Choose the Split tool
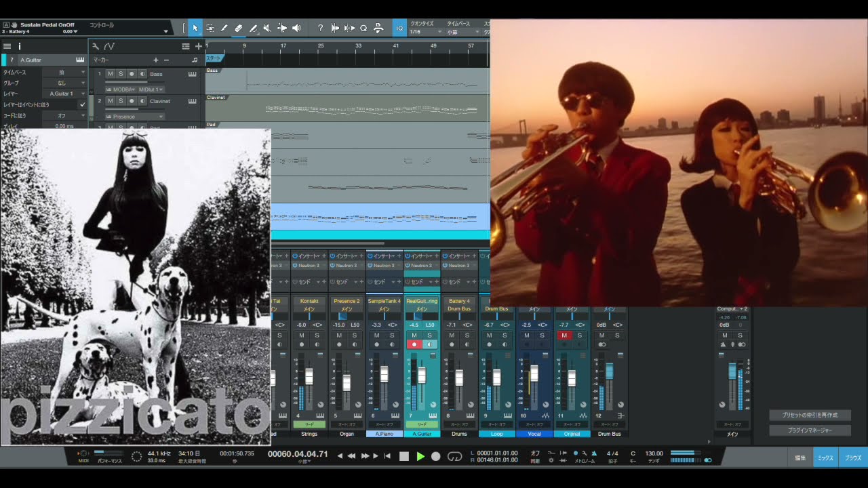The image size is (868, 488). coord(224,28)
